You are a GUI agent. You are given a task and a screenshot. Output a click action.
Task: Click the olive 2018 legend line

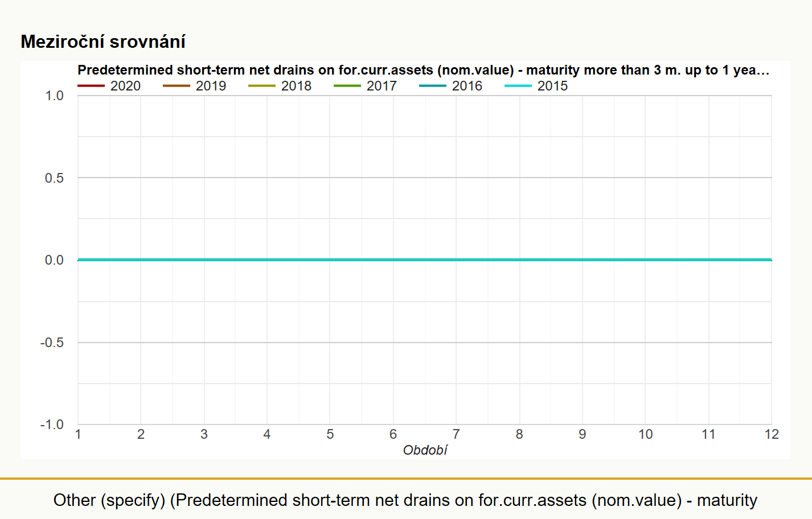262,86
